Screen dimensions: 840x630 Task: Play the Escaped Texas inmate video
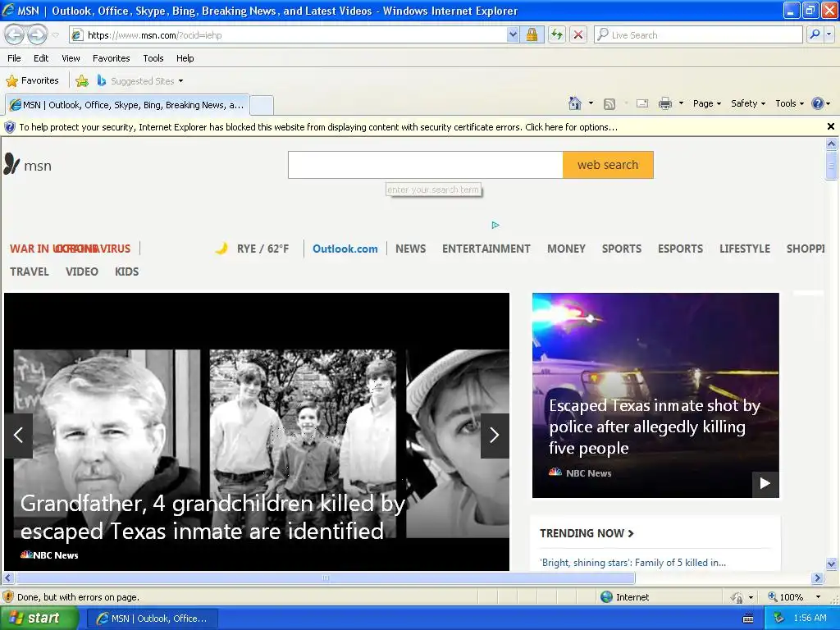pos(765,484)
